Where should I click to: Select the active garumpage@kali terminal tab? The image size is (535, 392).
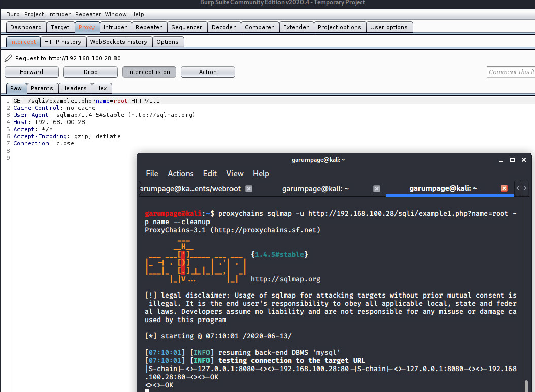coord(443,188)
